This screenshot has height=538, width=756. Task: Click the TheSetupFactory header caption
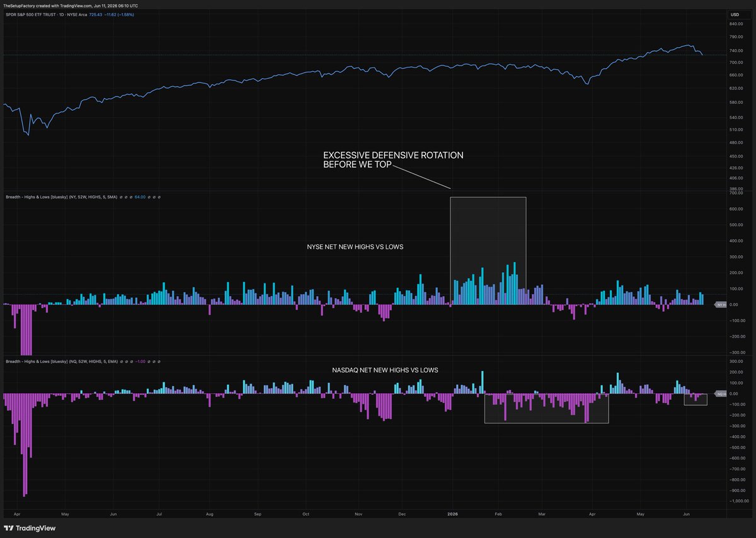click(x=71, y=5)
